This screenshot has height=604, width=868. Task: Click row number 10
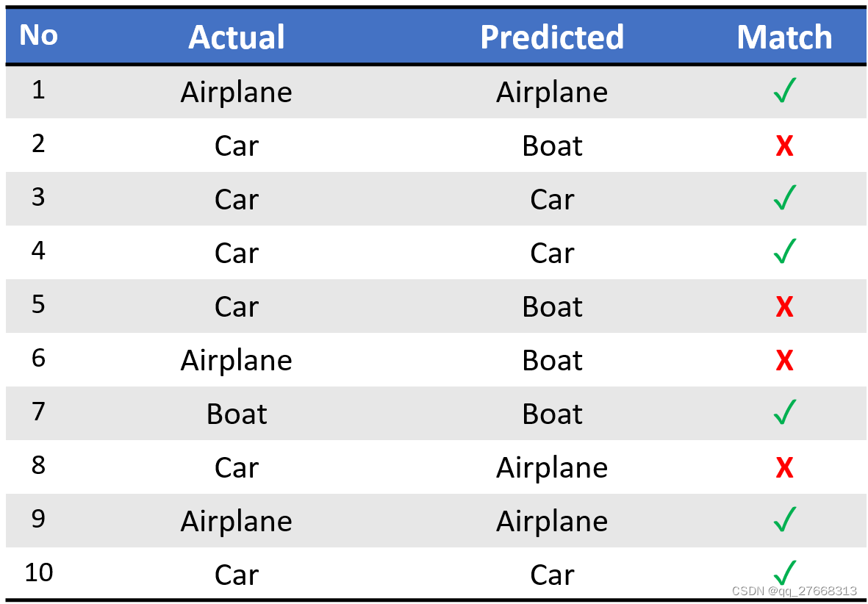(x=39, y=572)
